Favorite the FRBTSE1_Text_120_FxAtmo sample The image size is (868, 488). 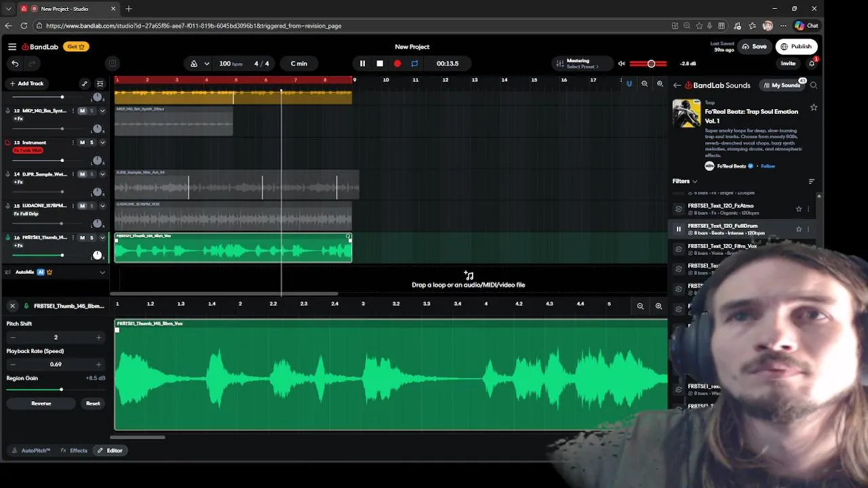[799, 209]
